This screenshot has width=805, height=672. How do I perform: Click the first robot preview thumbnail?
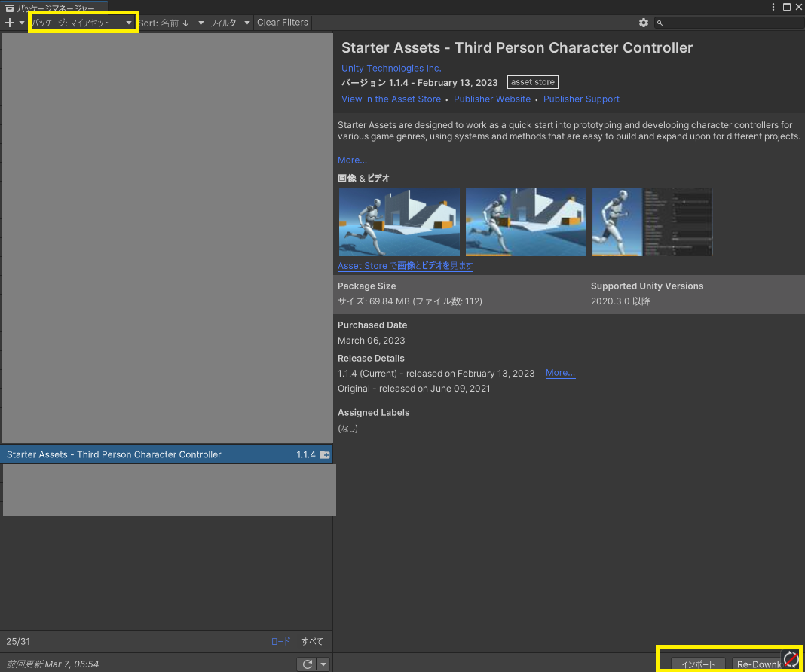coord(399,222)
